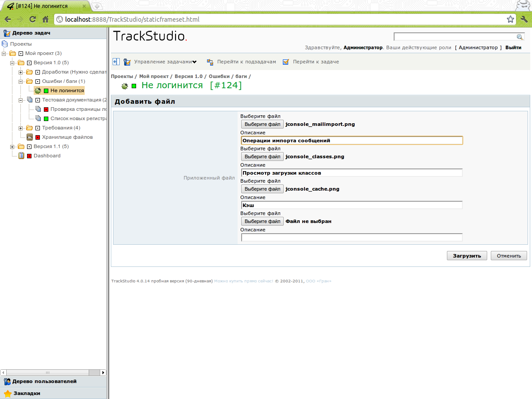This screenshot has height=399, width=532.
Task: Collapse the Версия 1.0 tree node
Action: pos(12,63)
